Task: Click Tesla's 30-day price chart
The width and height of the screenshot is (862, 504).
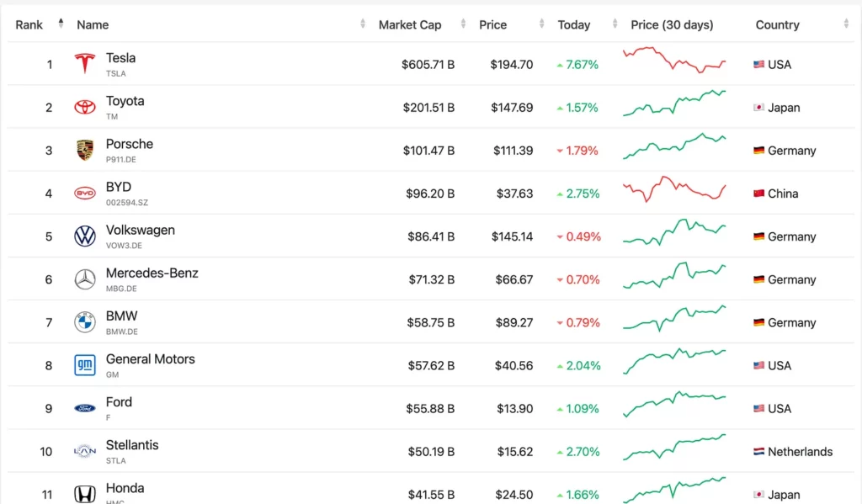Action: (674, 61)
